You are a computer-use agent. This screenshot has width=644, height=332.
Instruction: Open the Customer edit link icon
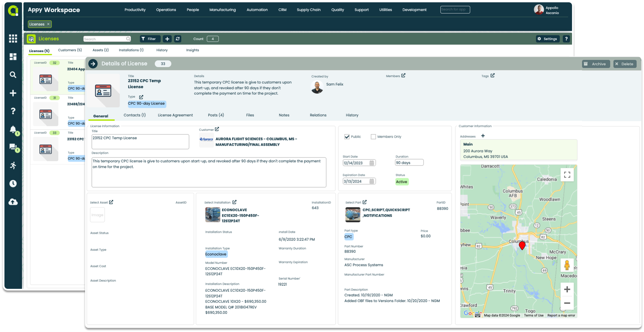pyautogui.click(x=217, y=129)
